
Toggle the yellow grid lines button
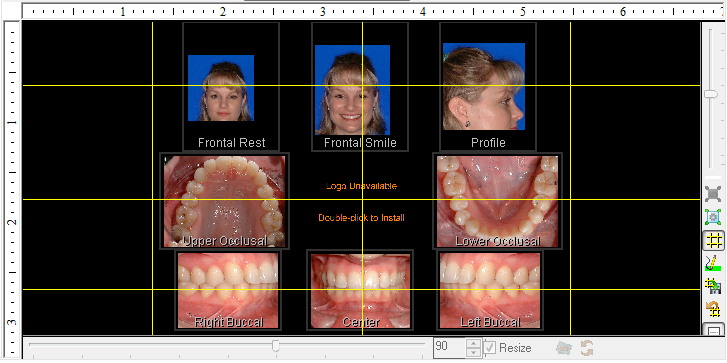coord(713,240)
